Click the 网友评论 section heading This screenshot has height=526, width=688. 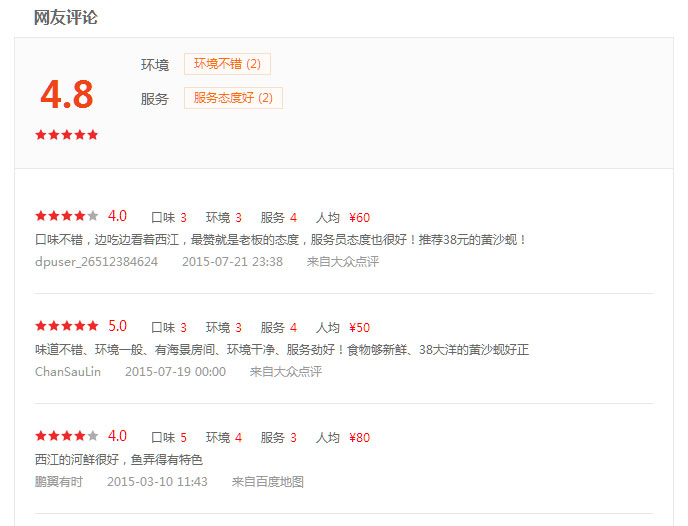pos(66,18)
